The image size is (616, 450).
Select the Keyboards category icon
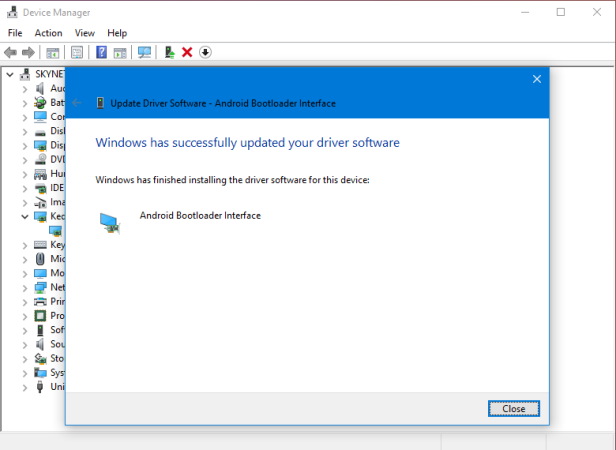(x=40, y=244)
